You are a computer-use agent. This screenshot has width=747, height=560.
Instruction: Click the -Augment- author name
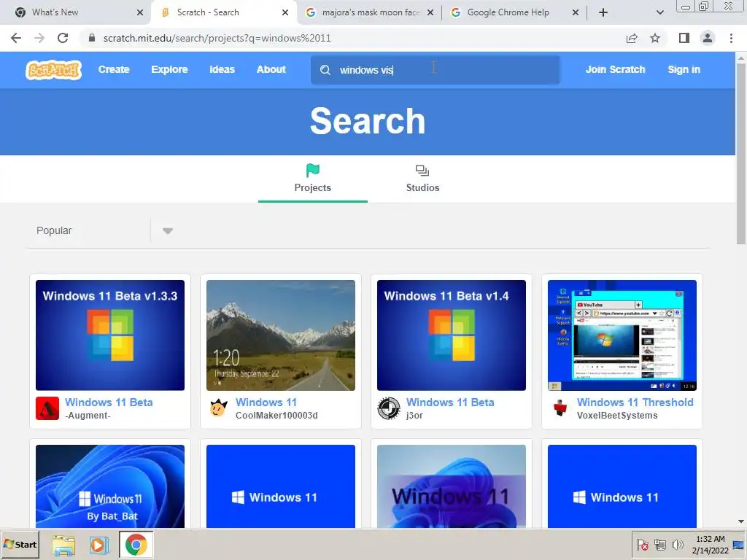(x=88, y=416)
